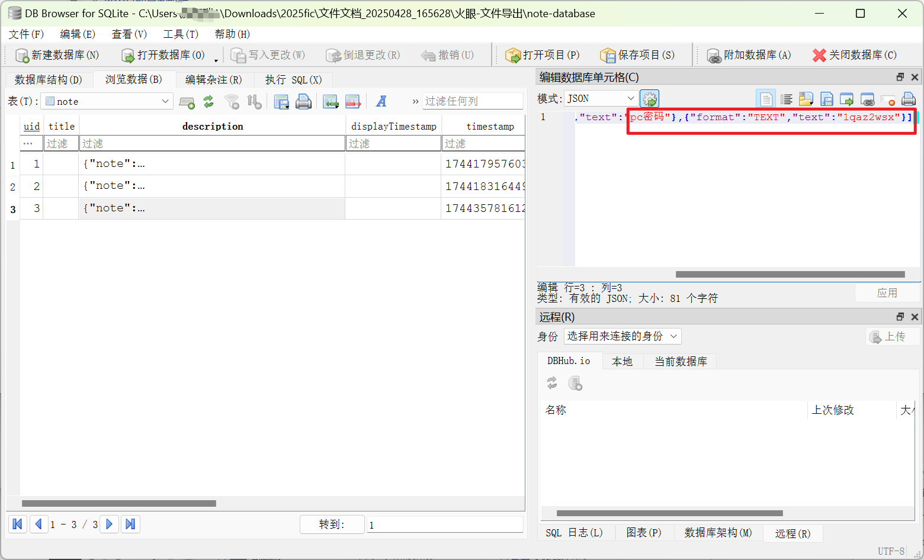Click the clear sorting icon
The height and width of the screenshot is (560, 924).
(x=254, y=102)
